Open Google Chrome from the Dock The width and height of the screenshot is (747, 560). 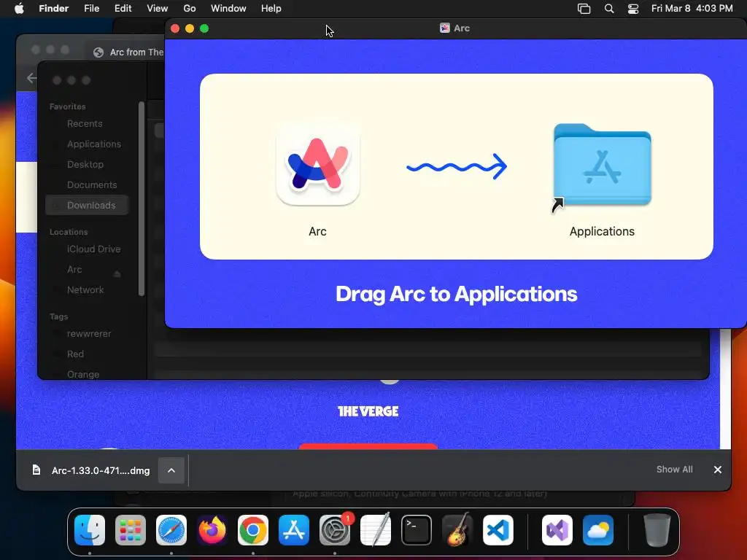[253, 530]
